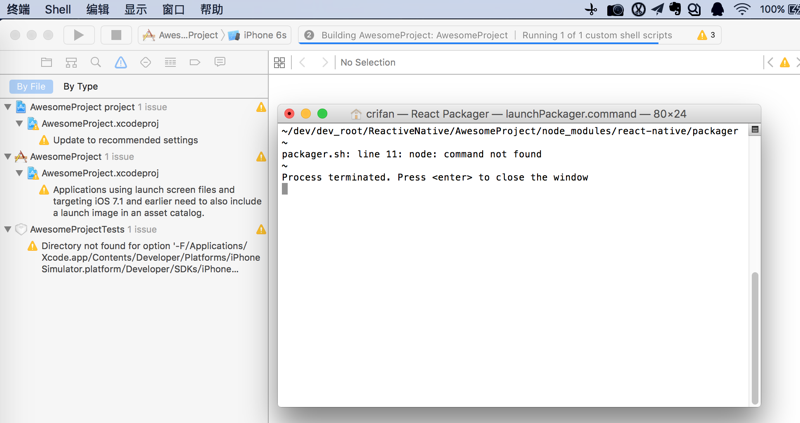Stop the build with Stop button

116,35
